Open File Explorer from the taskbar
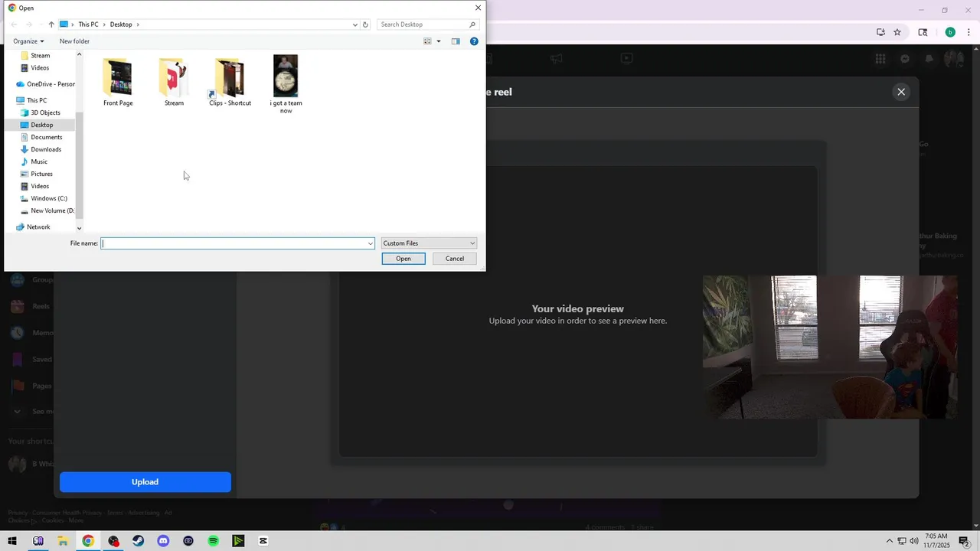Viewport: 980px width, 551px height. [x=63, y=541]
